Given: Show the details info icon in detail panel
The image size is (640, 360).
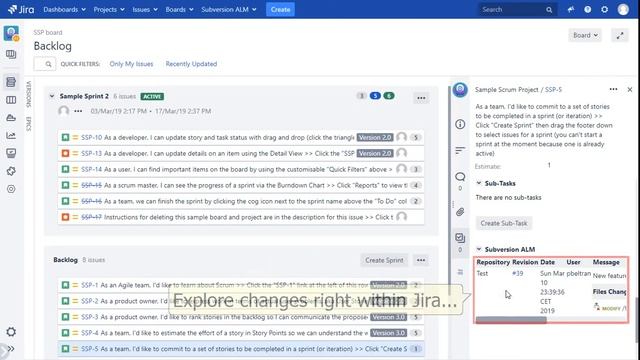Looking at the screenshot, I should coord(460,124).
